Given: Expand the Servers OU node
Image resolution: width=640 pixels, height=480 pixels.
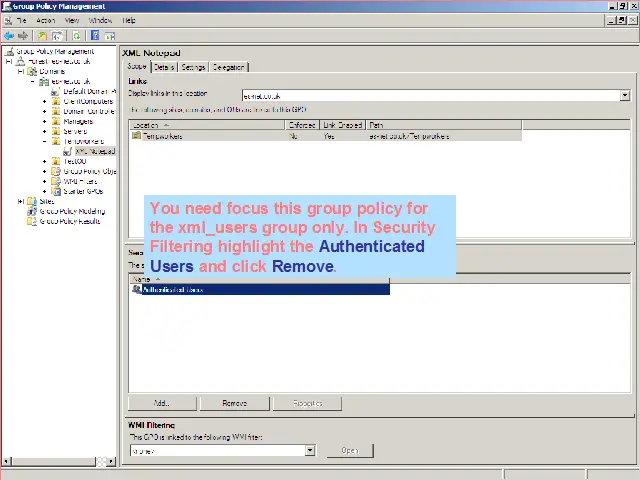Looking at the screenshot, I should pyautogui.click(x=44, y=131).
